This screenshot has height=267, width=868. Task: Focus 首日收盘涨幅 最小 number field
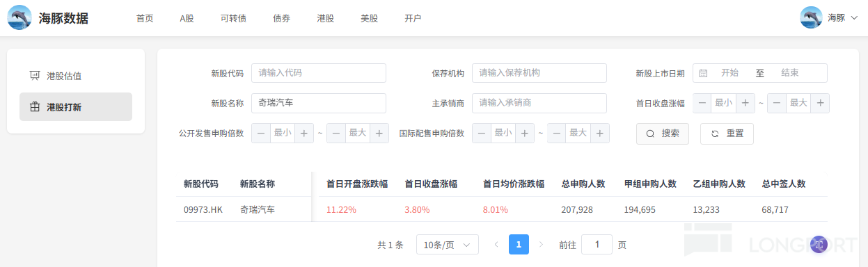(724, 103)
